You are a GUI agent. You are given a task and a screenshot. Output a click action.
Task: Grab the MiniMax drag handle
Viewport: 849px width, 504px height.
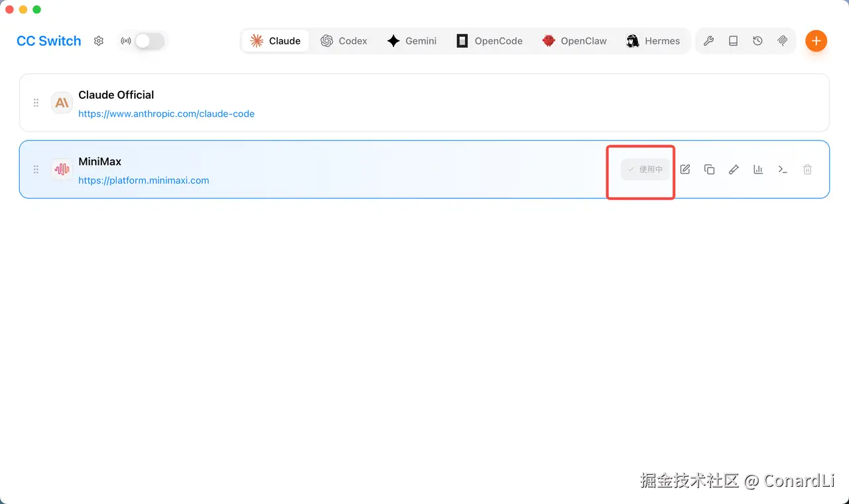click(x=36, y=169)
